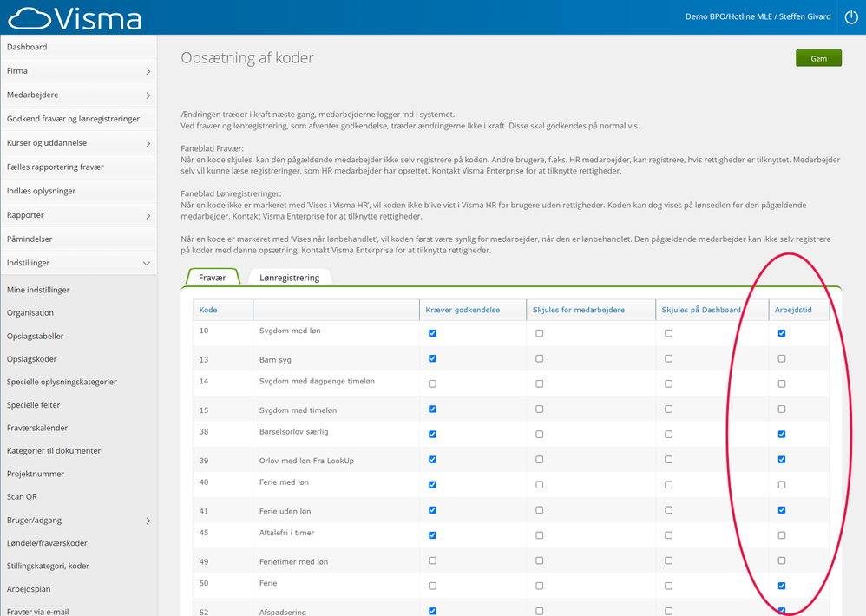
Task: Expand Kurser og uddannelse chevron
Action: (x=148, y=143)
